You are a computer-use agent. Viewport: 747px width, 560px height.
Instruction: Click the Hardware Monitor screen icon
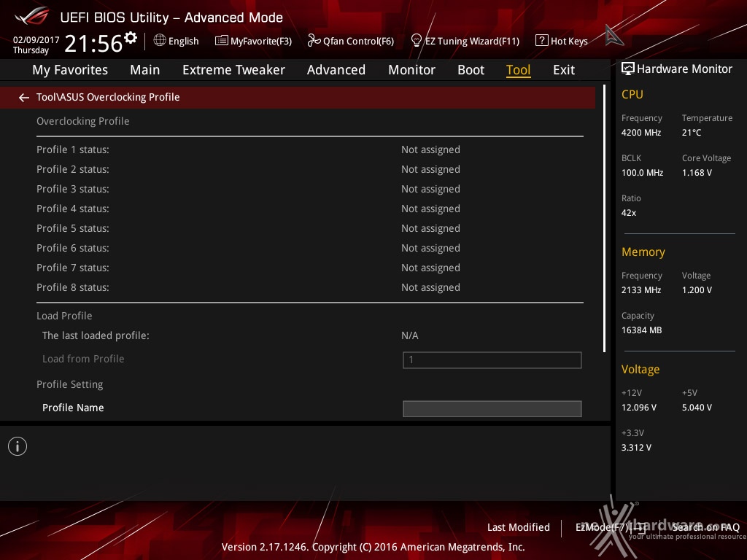[628, 69]
